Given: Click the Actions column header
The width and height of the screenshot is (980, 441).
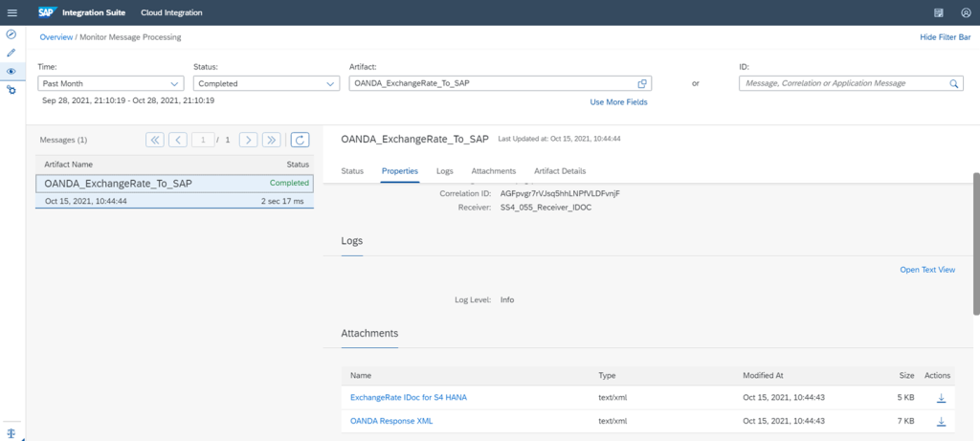Looking at the screenshot, I should (x=938, y=375).
